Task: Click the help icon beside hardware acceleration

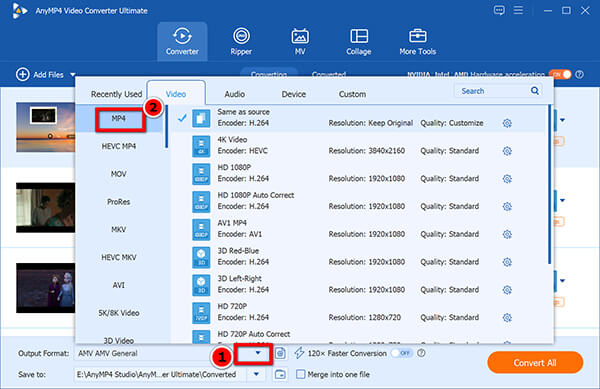Action: click(x=580, y=75)
